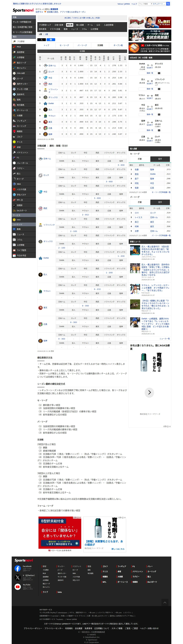
Task: Open 大相撲 in the left sidebar
Action: point(24,115)
